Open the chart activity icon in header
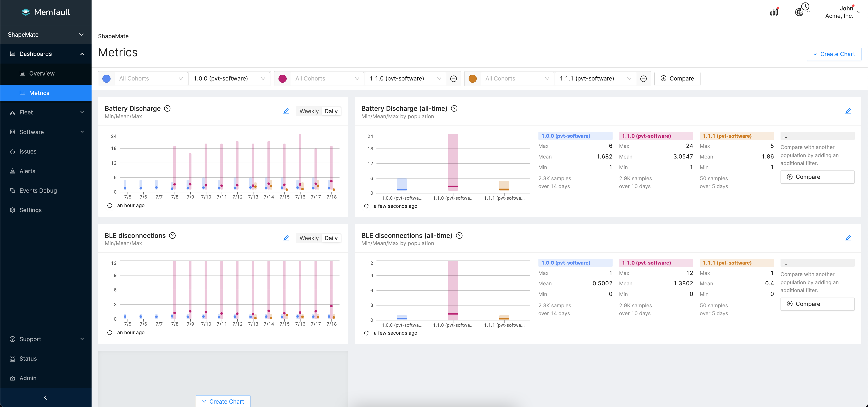 coord(774,12)
